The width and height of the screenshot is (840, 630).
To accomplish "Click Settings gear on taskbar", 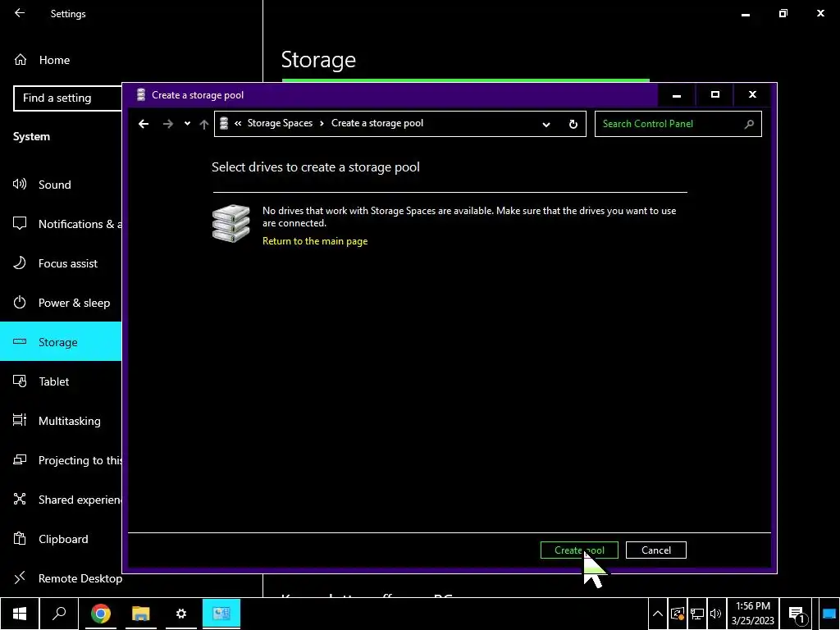I will point(181,614).
